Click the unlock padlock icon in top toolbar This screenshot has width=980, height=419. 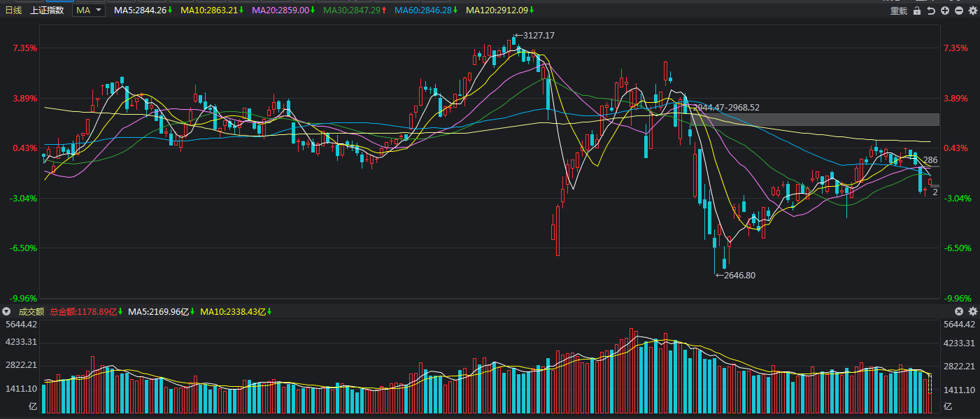pyautogui.click(x=917, y=10)
